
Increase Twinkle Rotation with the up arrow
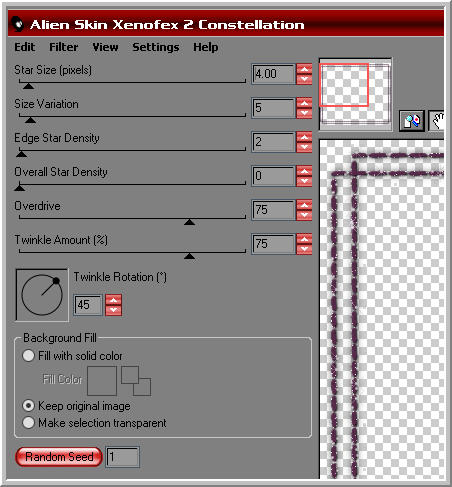point(113,300)
